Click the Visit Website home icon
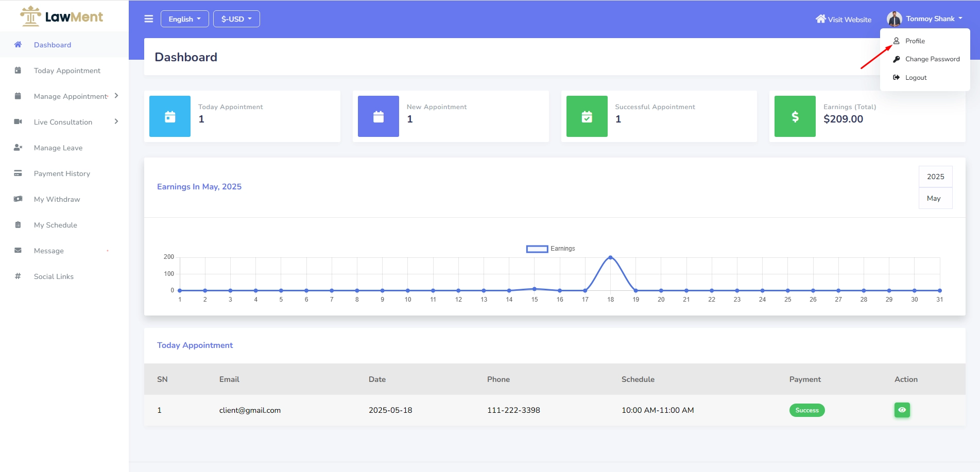The width and height of the screenshot is (980, 472). point(820,19)
